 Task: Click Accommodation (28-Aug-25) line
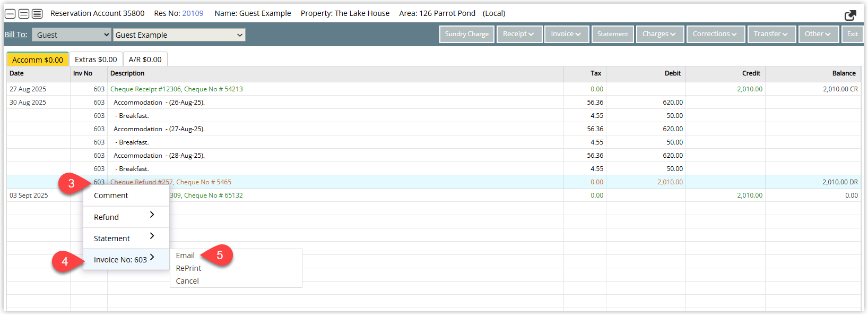[159, 156]
